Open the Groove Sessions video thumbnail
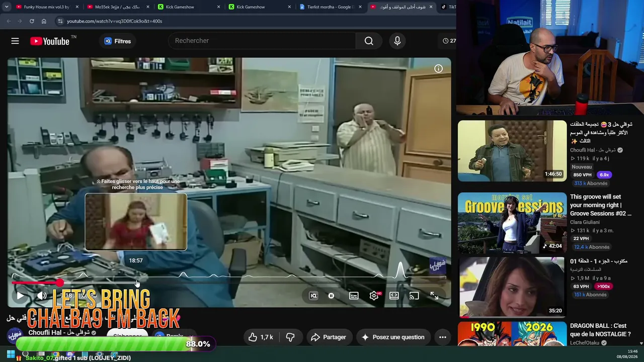Viewport: 644px width, 362px height. point(512,223)
